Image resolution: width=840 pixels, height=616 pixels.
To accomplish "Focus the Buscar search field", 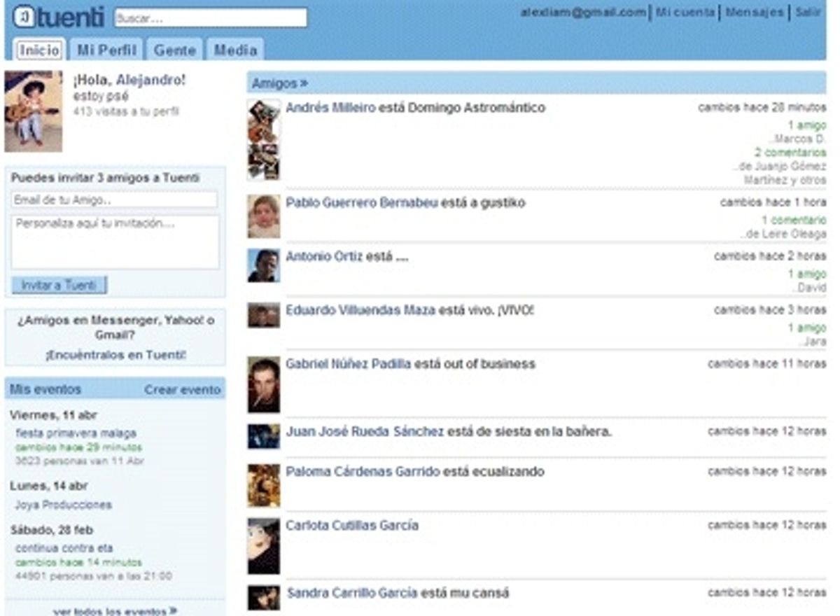I will [211, 17].
